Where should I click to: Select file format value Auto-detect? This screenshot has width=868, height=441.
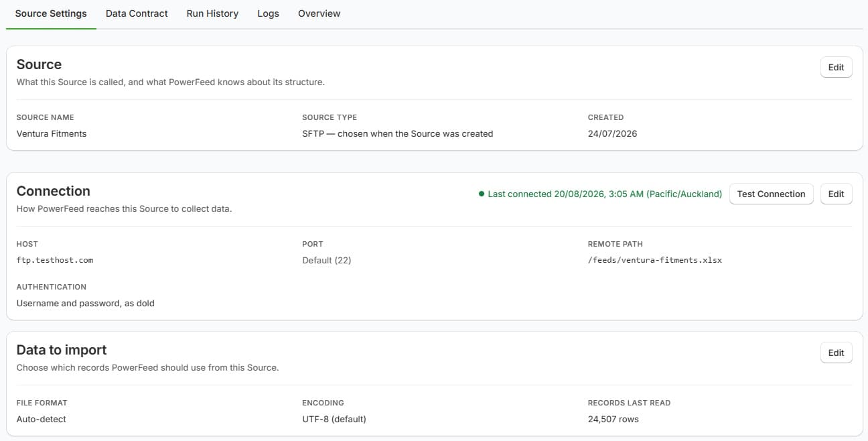(x=41, y=419)
